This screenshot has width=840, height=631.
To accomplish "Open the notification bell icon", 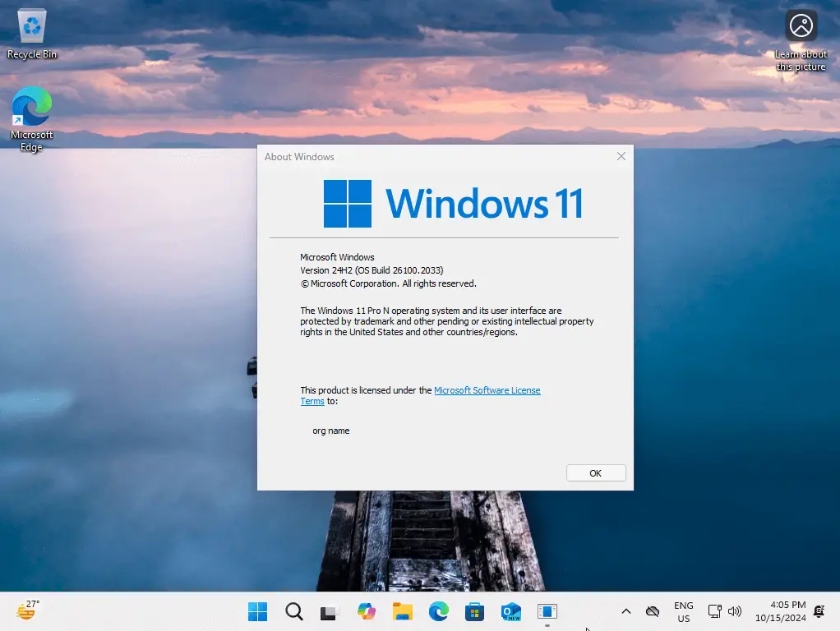I will pos(819,611).
